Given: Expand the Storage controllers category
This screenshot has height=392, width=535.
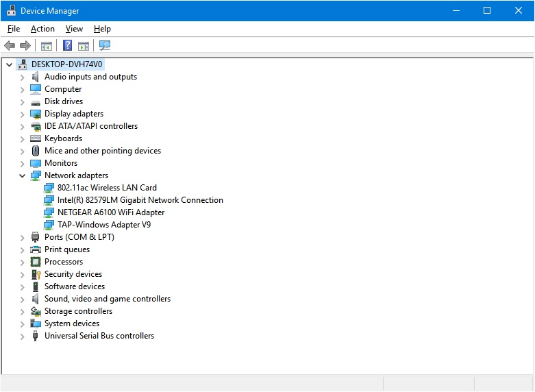Looking at the screenshot, I should (x=22, y=312).
